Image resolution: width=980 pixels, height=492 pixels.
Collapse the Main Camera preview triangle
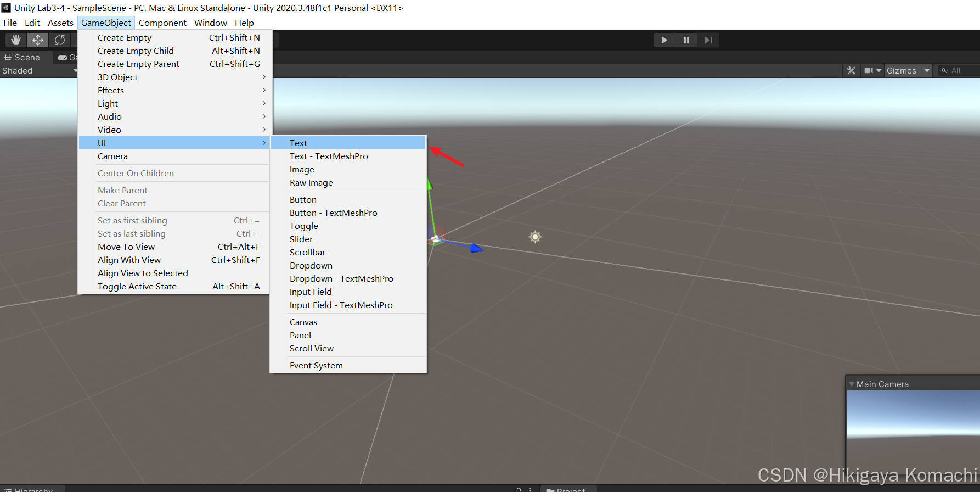point(852,384)
